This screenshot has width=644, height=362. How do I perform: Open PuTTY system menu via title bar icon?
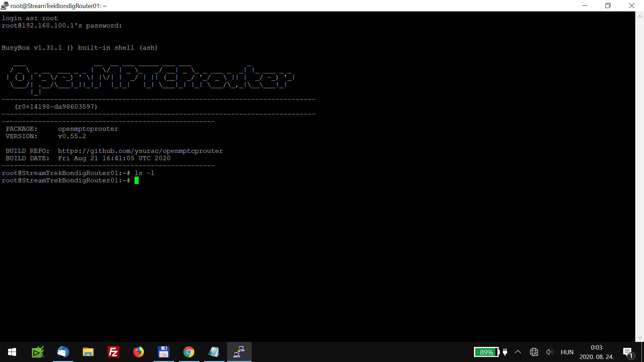pyautogui.click(x=5, y=5)
